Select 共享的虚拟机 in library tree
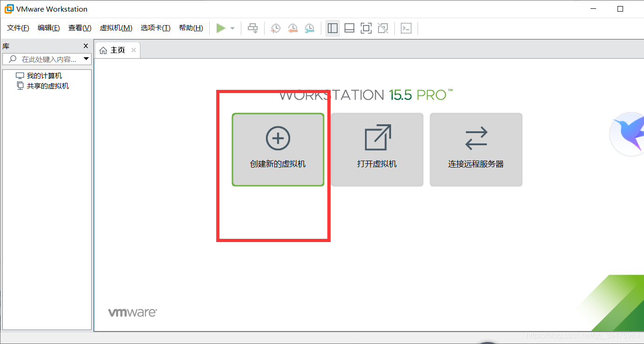 click(43, 86)
